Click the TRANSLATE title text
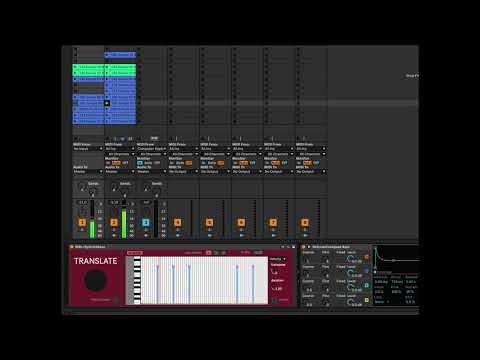480x360 pixels. pyautogui.click(x=96, y=261)
